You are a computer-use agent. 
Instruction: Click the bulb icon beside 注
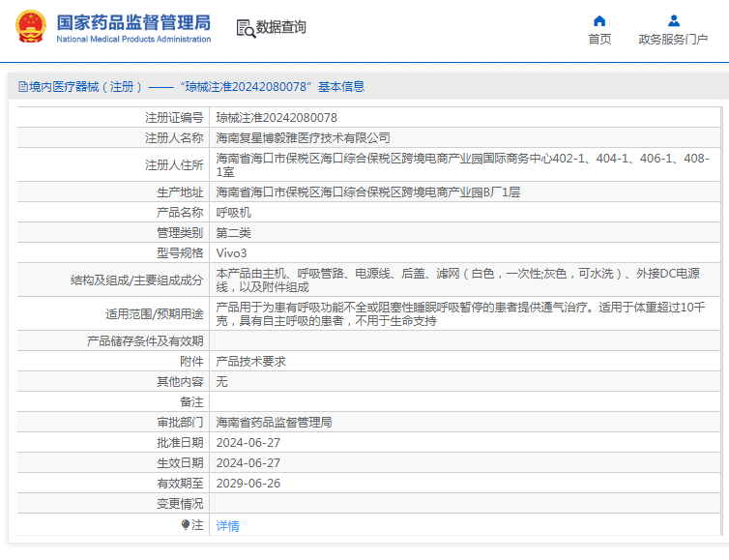[186, 525]
